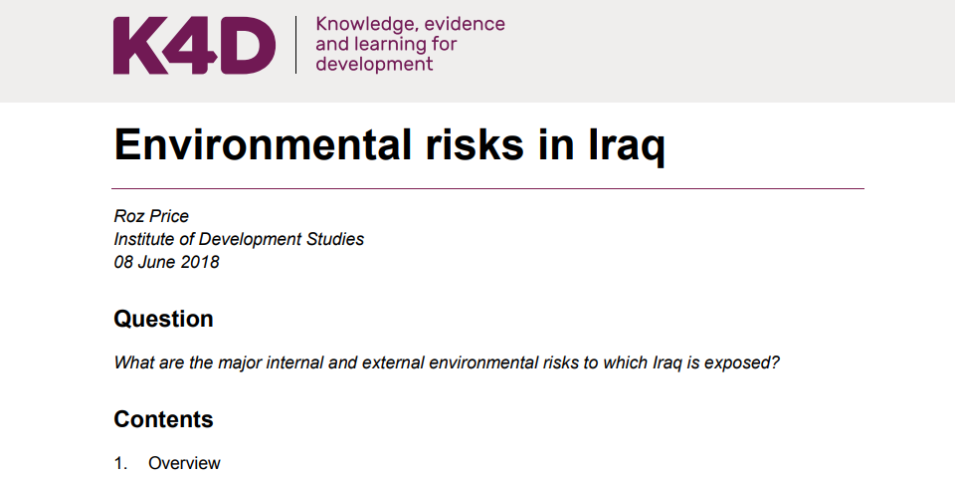955x477 pixels.
Task: Click the author name Roz Price
Action: [149, 216]
